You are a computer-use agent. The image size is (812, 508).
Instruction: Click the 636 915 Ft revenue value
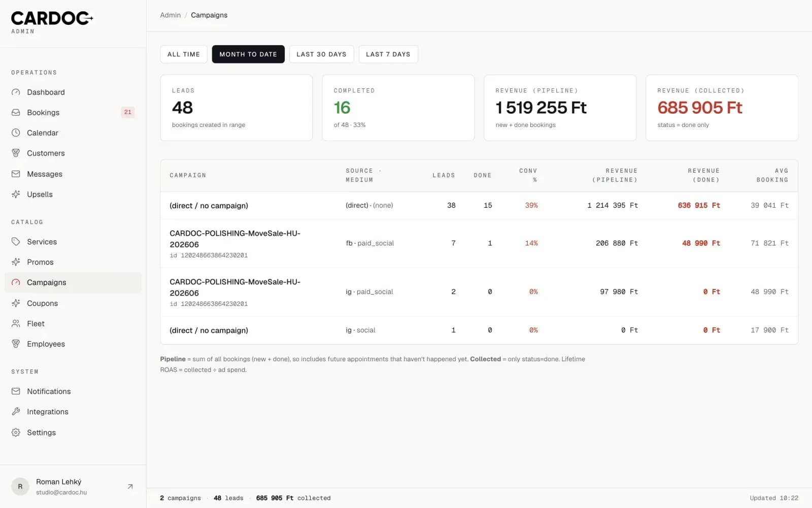(699, 205)
